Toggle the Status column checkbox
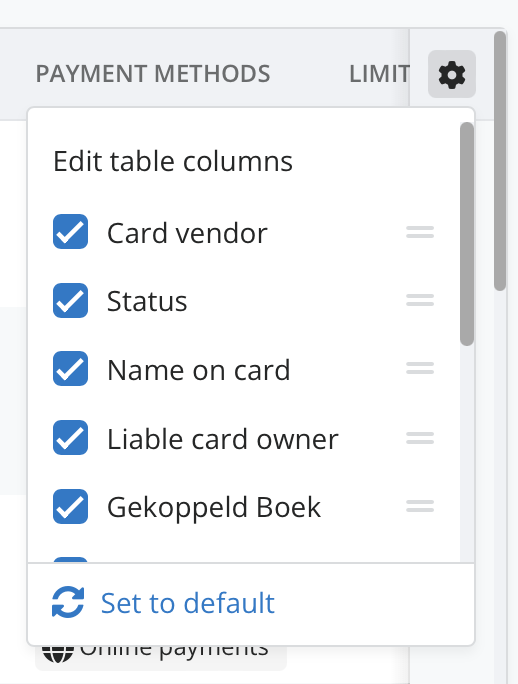518x684 pixels. pyautogui.click(x=70, y=301)
